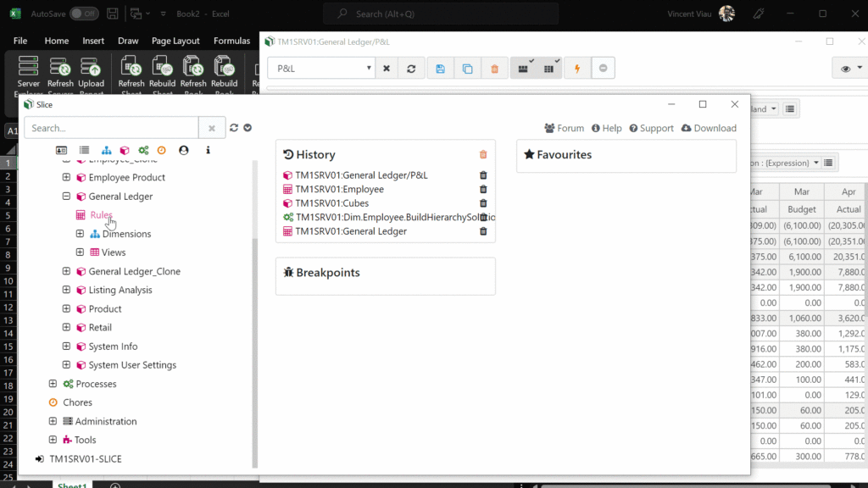
Task: Collapse the General Ledger cube node
Action: pyautogui.click(x=67, y=197)
